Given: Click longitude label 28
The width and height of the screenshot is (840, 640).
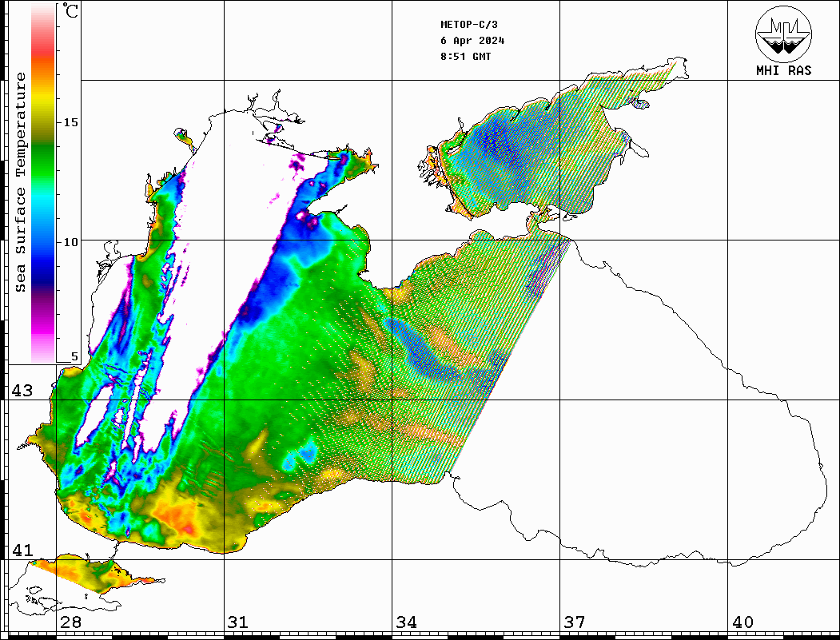Looking at the screenshot, I should pyautogui.click(x=70, y=622).
